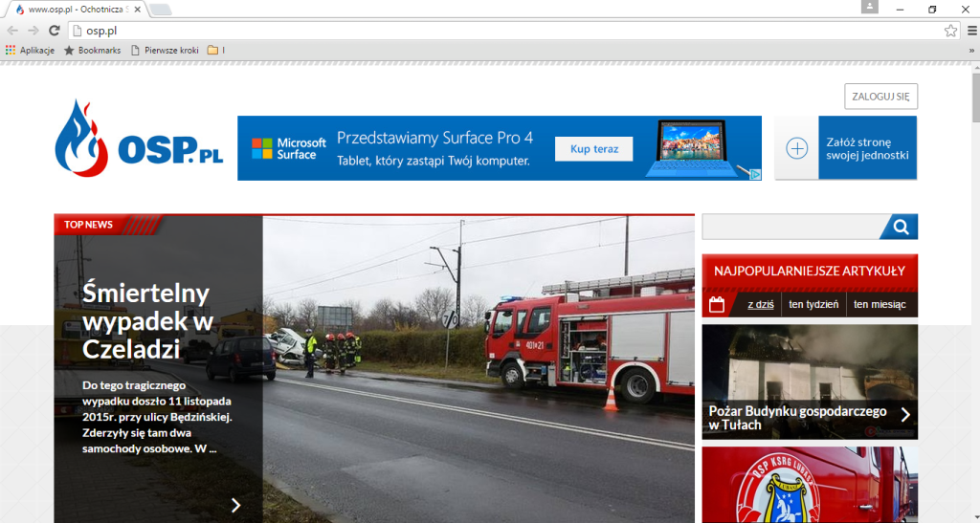
Task: Switch to the "ten miesiąc" filter
Action: [879, 305]
